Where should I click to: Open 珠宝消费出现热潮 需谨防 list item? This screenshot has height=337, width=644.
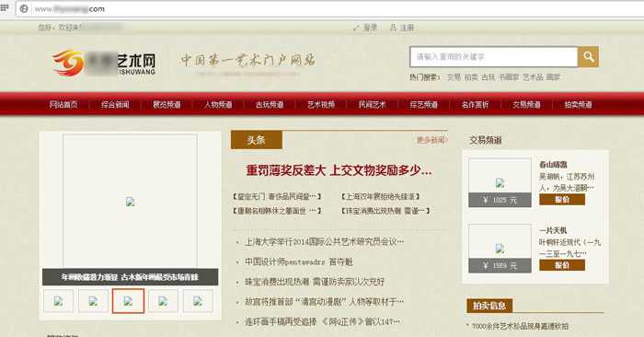pos(315,282)
